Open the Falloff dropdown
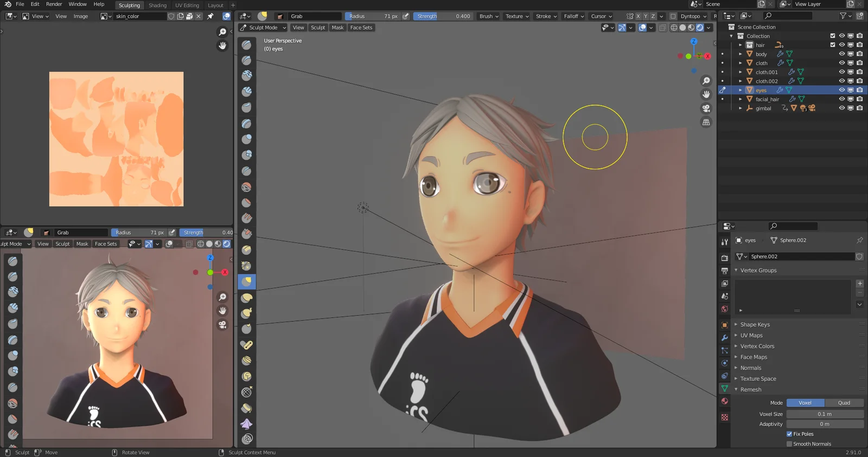 (x=573, y=16)
